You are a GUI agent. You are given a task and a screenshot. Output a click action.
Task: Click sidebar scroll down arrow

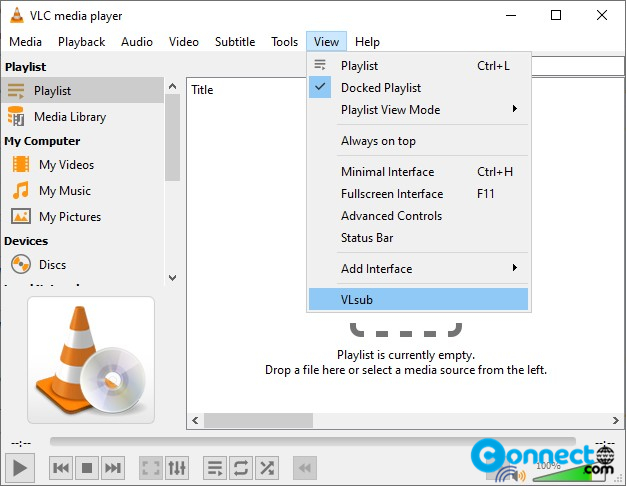point(172,277)
